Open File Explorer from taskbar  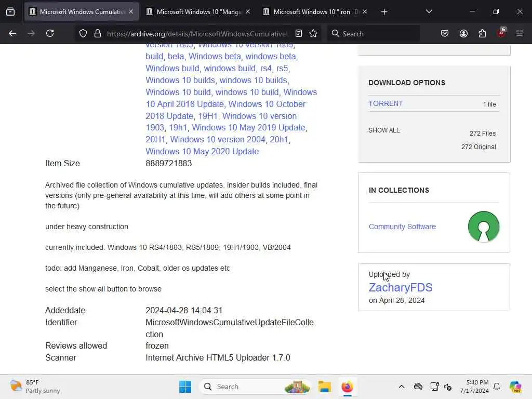tap(324, 387)
